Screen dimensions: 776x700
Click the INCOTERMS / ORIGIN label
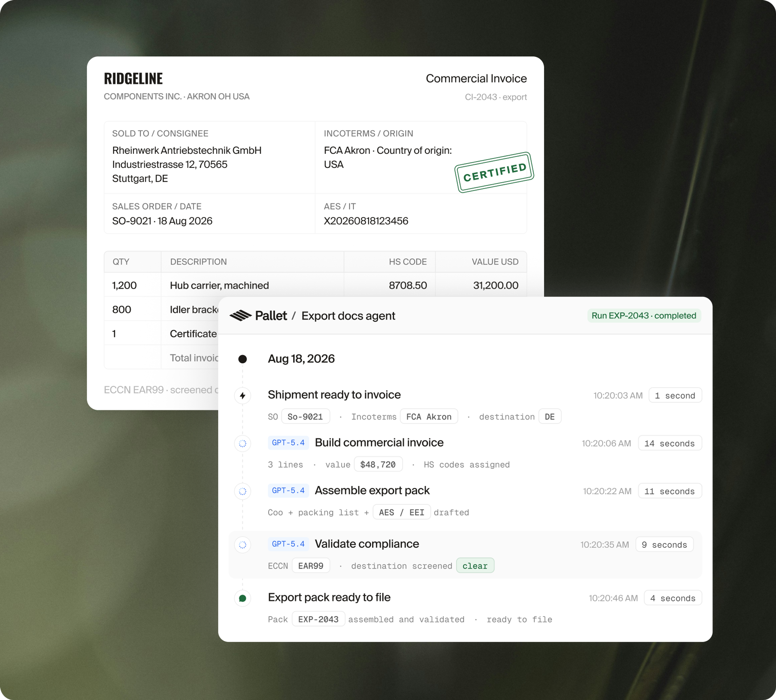pyautogui.click(x=368, y=133)
